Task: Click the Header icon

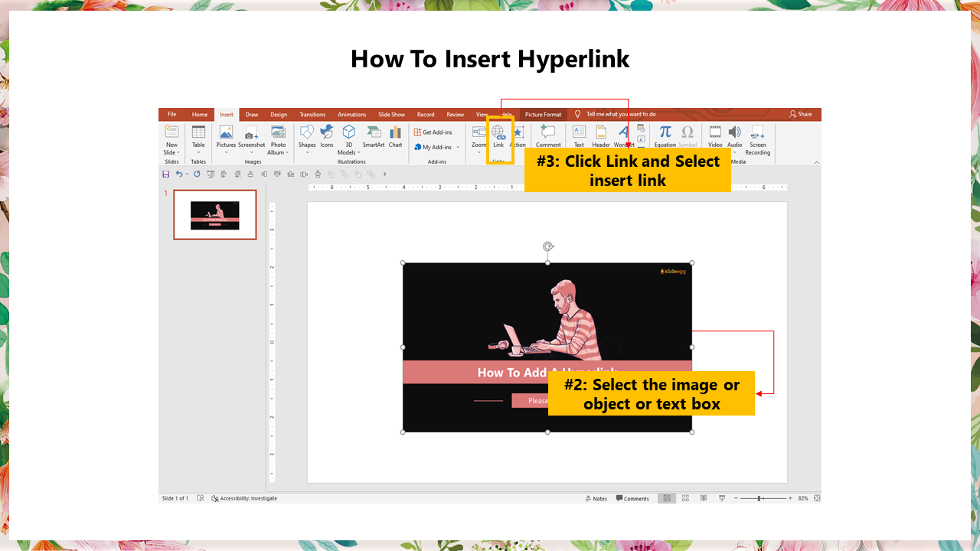Action: tap(601, 132)
